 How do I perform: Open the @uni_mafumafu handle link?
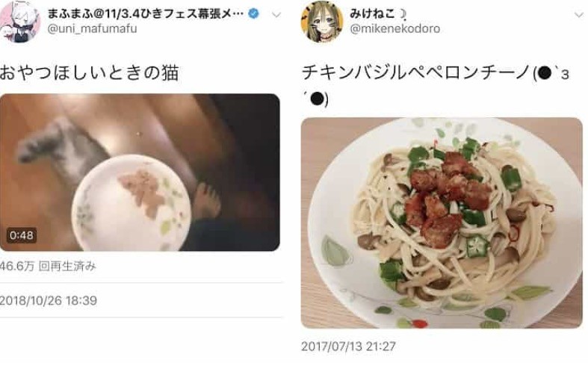92,29
